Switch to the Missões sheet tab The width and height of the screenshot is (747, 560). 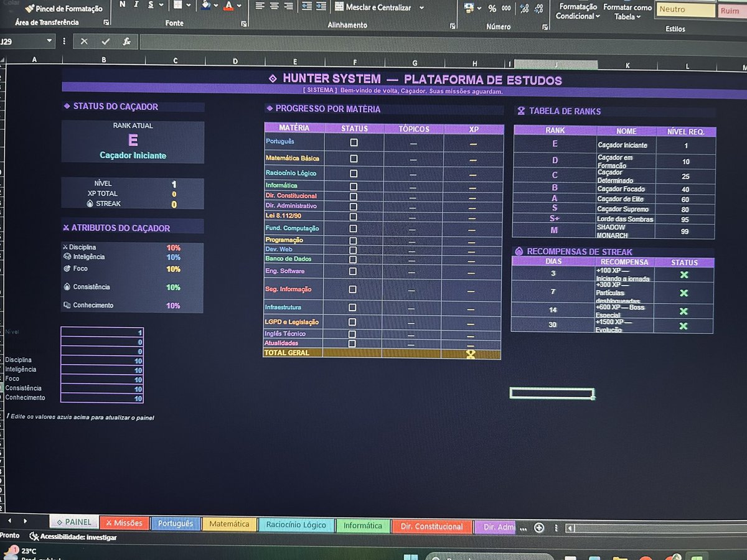125,523
